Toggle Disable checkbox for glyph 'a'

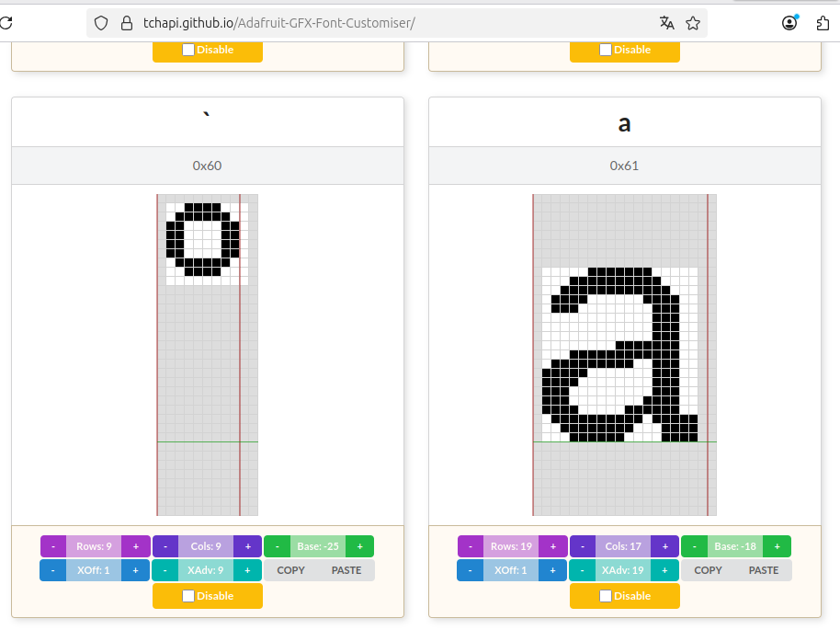606,596
